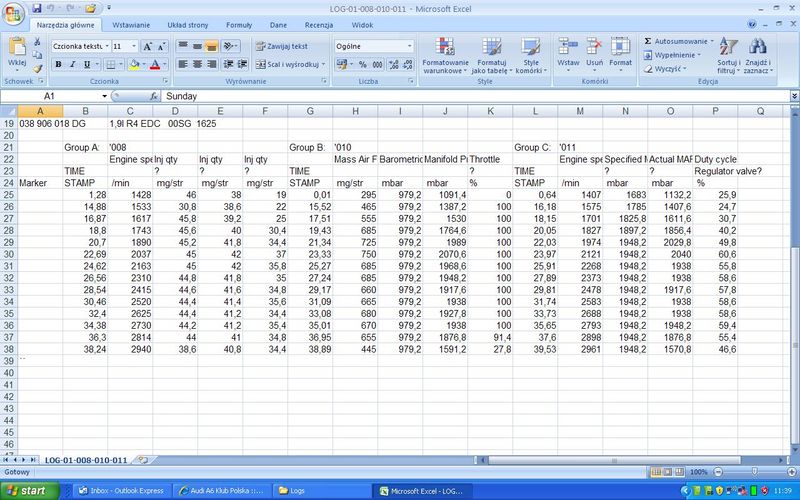Open the font size dropdown
This screenshot has width=800, height=500.
point(133,46)
